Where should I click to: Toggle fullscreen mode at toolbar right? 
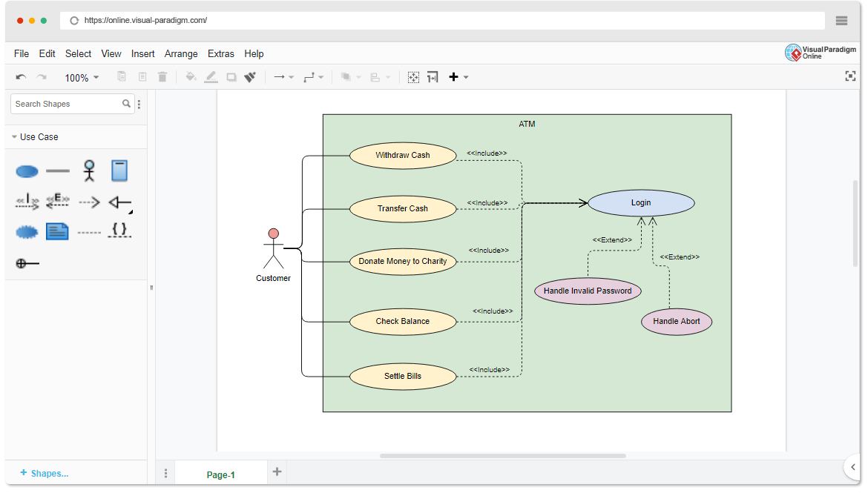click(x=850, y=76)
